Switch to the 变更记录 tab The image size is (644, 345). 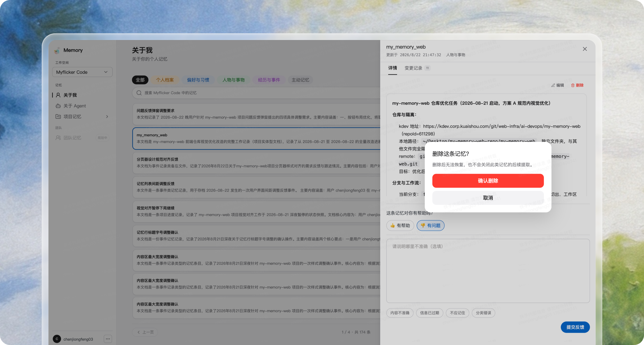[417, 68]
